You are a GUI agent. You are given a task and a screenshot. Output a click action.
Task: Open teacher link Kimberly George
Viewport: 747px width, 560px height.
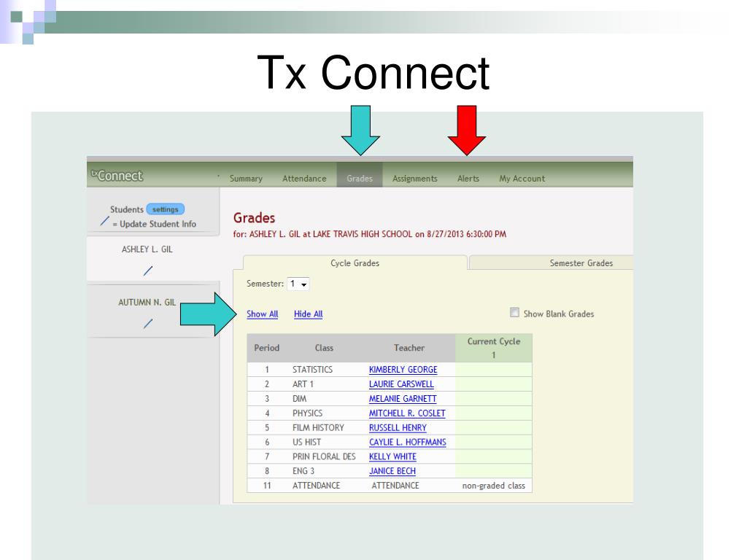[x=403, y=370]
